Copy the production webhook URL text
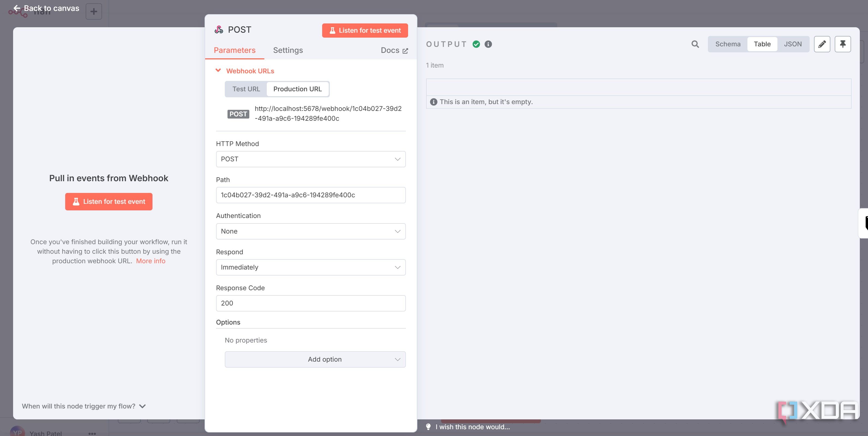Viewport: 868px width, 436px height. [328, 113]
